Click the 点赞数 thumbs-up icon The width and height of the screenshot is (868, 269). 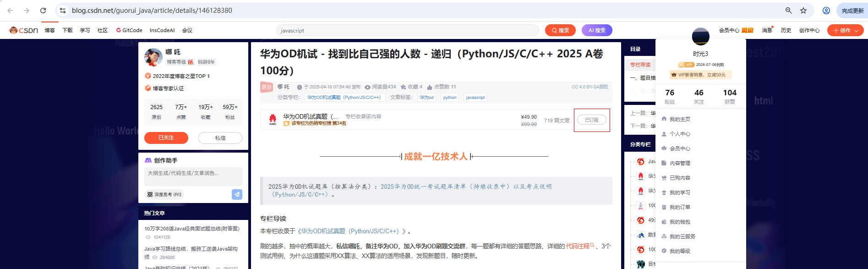[x=430, y=87]
